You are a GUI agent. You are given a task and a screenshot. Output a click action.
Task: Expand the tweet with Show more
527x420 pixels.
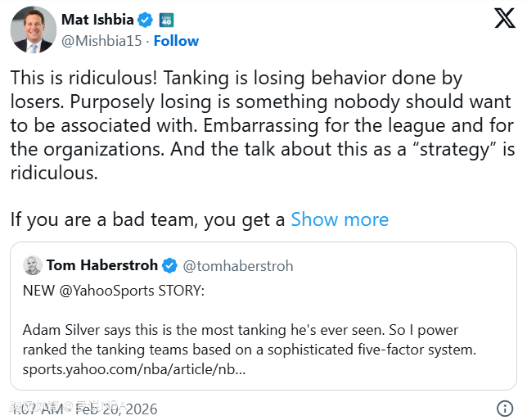340,219
